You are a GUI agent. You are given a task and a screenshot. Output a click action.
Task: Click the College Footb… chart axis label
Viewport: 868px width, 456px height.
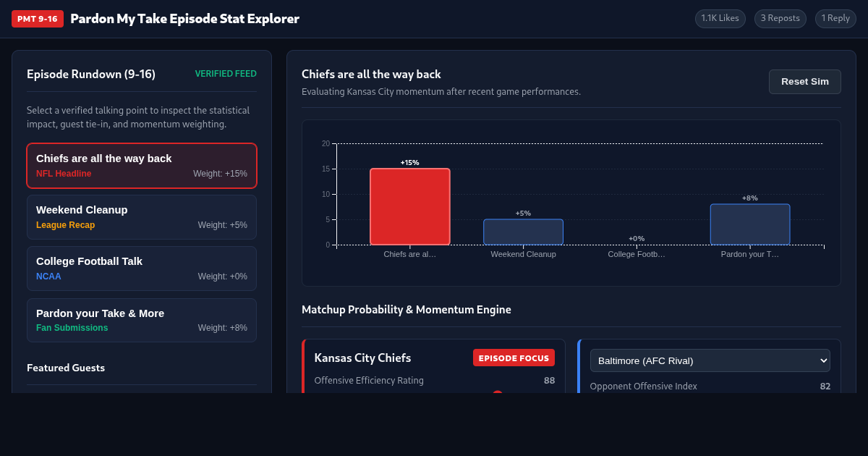point(637,254)
